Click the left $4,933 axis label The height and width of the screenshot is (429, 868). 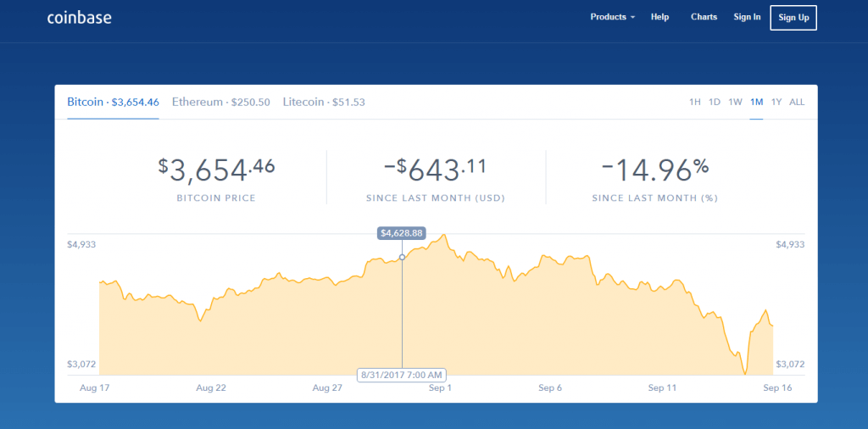pyautogui.click(x=82, y=245)
